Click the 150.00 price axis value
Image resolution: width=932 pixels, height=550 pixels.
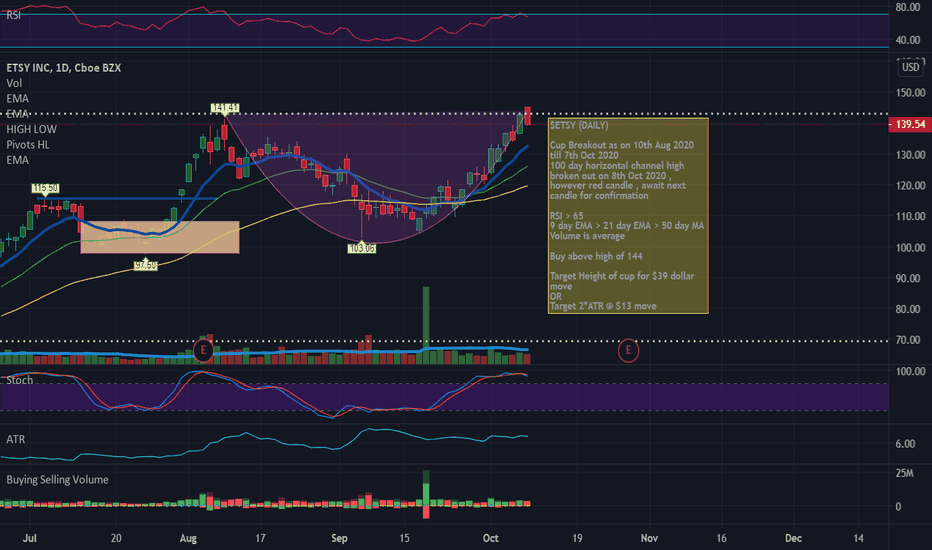(x=910, y=93)
